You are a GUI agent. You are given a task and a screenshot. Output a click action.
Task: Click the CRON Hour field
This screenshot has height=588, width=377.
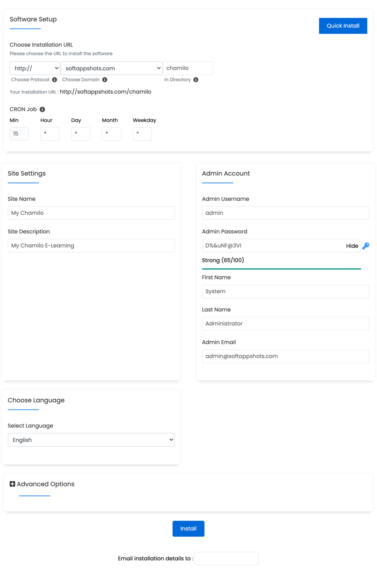point(50,134)
